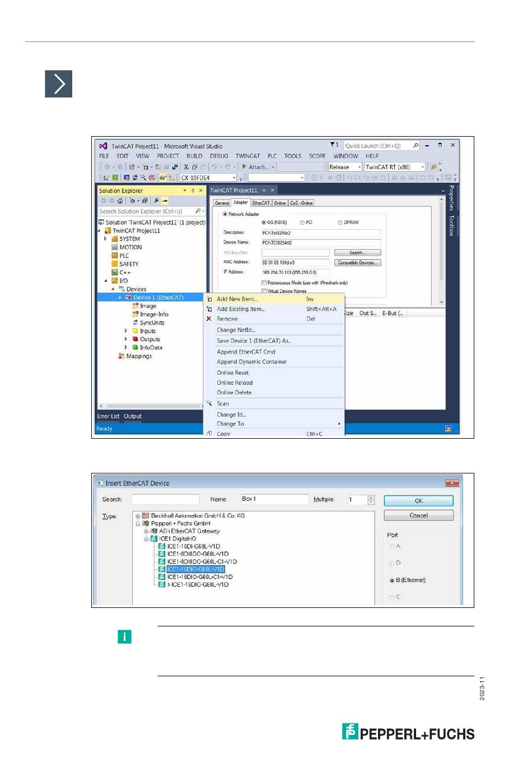The width and height of the screenshot is (532, 762).
Task: Click OK in Insert EtherCAT Device dialog
Action: (x=419, y=500)
